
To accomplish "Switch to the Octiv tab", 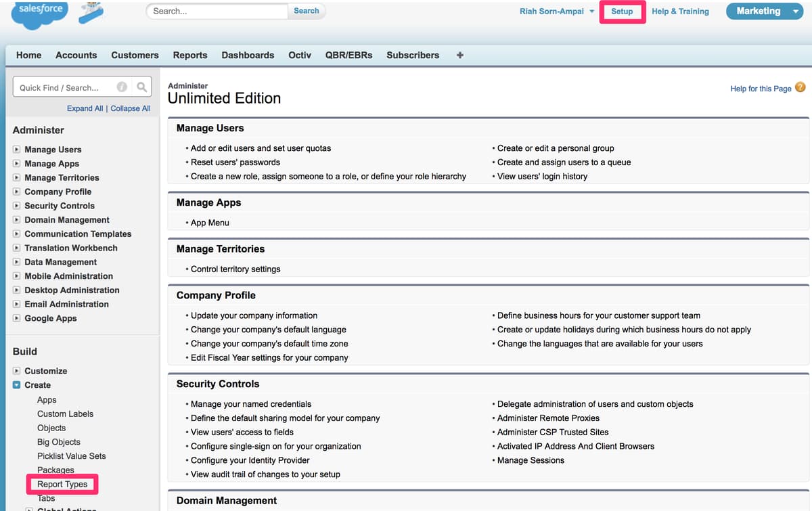I will pyautogui.click(x=300, y=55).
